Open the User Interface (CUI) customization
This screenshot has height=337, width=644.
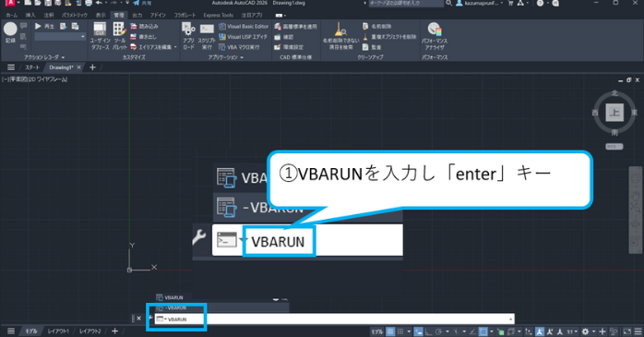point(100,36)
